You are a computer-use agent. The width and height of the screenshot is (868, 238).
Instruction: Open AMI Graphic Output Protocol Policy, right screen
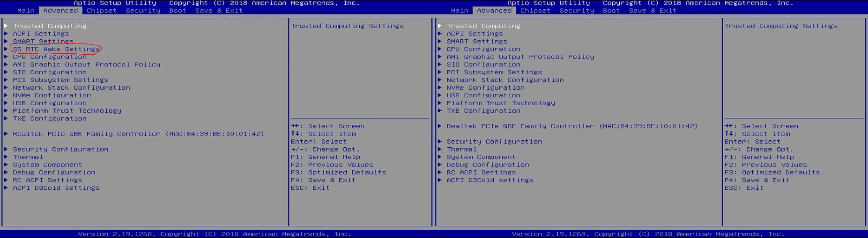pos(520,57)
